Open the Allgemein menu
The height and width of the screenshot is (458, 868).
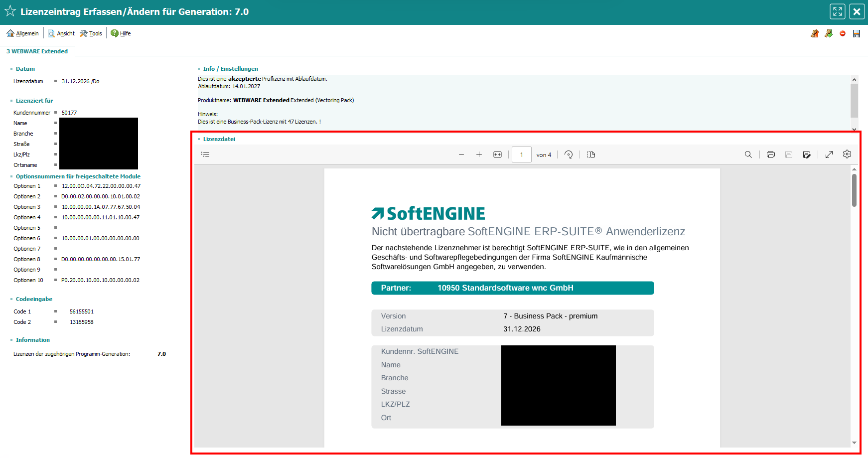[x=22, y=33]
